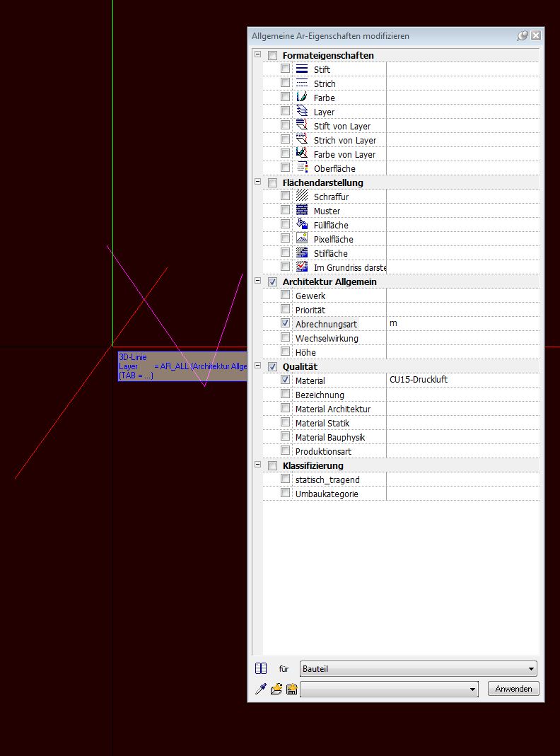Check the Umbaukategorie checkbox
Screen dimensions: 560x756
[285, 493]
